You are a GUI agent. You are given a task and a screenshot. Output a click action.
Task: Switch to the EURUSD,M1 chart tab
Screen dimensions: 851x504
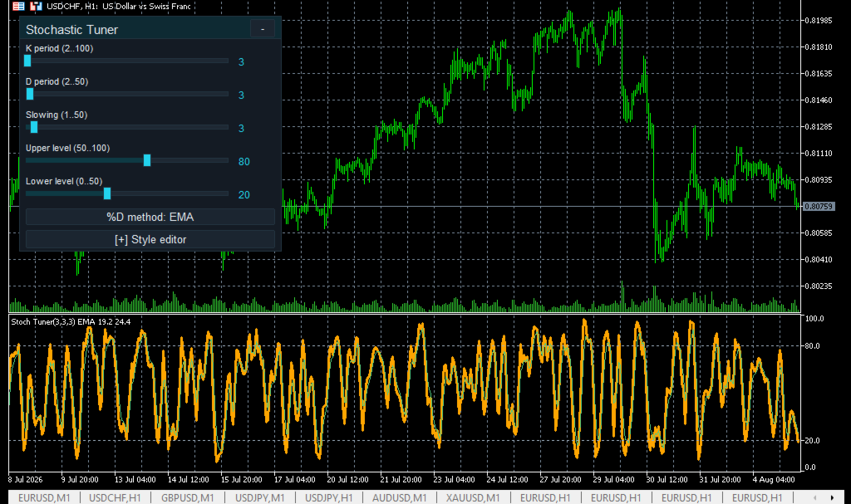(x=44, y=497)
